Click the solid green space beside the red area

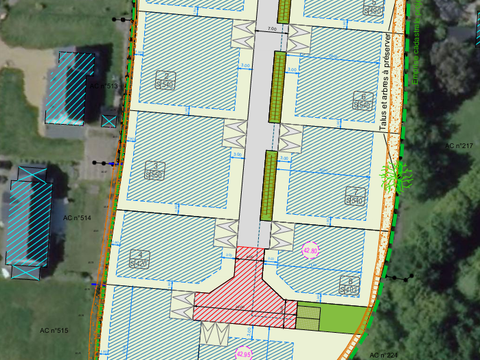343,319
